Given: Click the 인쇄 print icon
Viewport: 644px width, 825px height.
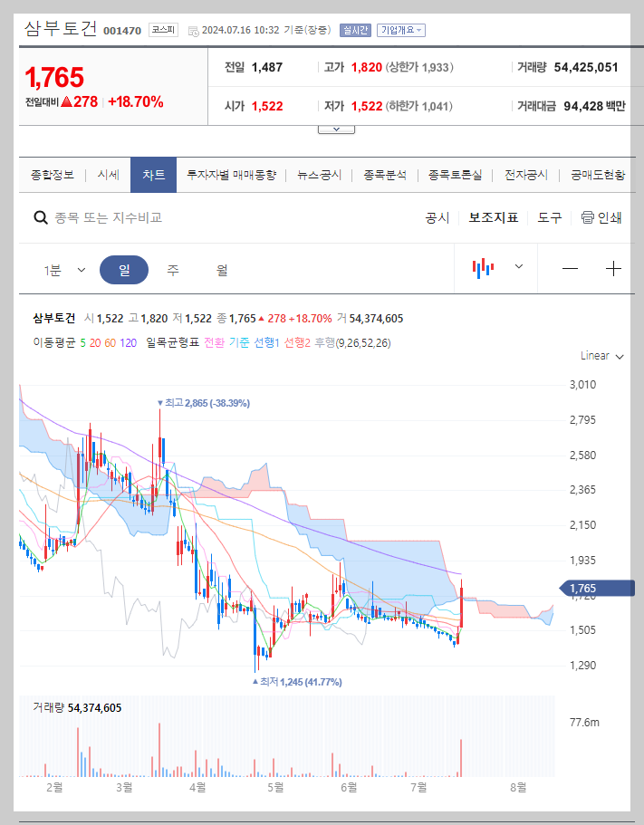Looking at the screenshot, I should click(589, 217).
